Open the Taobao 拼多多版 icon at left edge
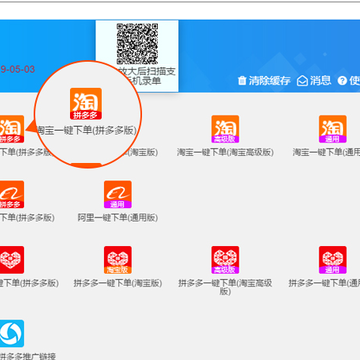 pyautogui.click(x=12, y=129)
